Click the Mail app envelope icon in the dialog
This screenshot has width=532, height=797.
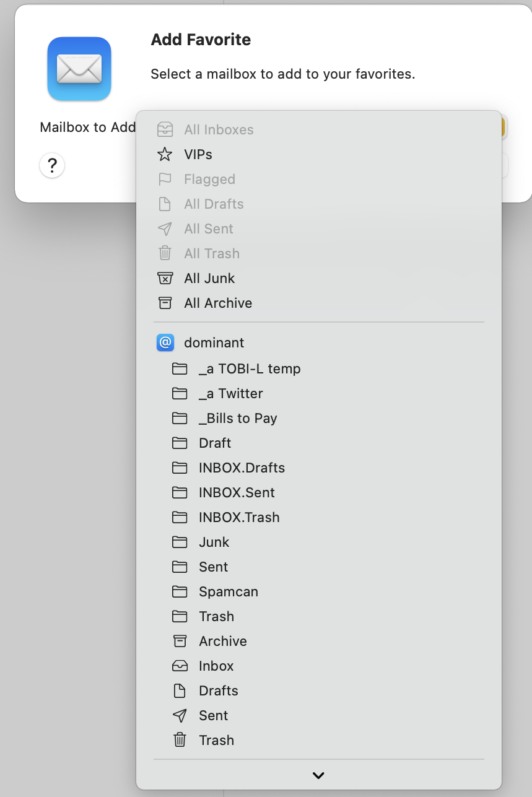tap(79, 68)
